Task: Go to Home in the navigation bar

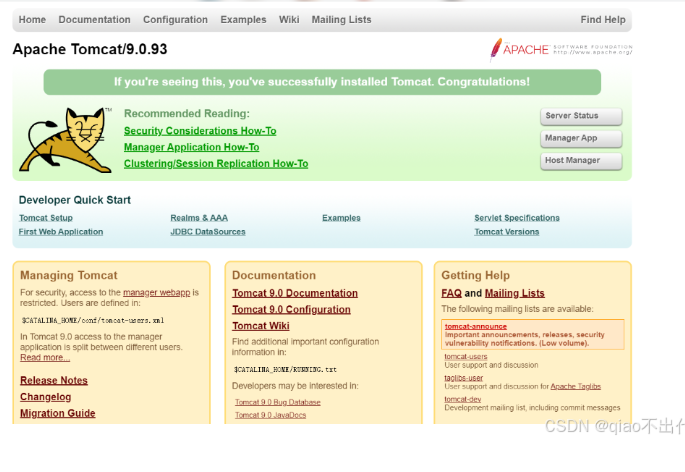Action: pos(32,20)
